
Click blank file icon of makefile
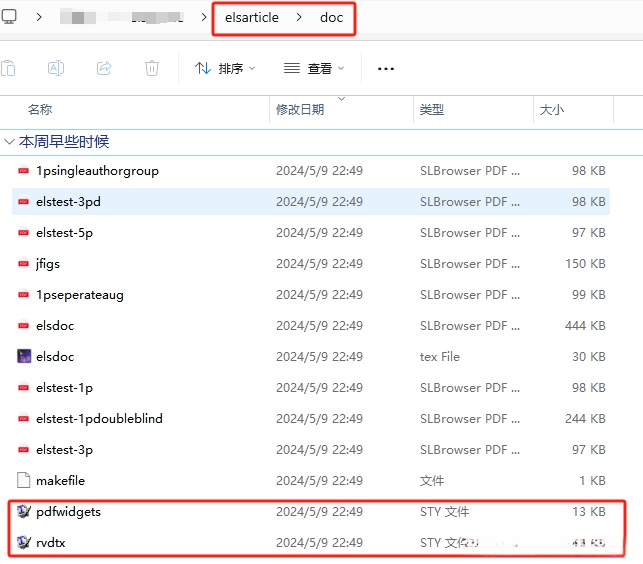[23, 480]
